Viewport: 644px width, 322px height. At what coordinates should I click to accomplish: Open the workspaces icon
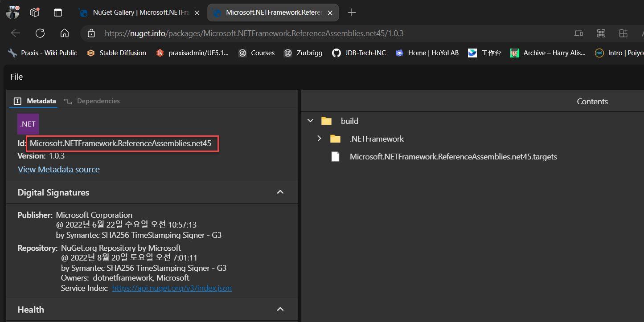pyautogui.click(x=35, y=12)
